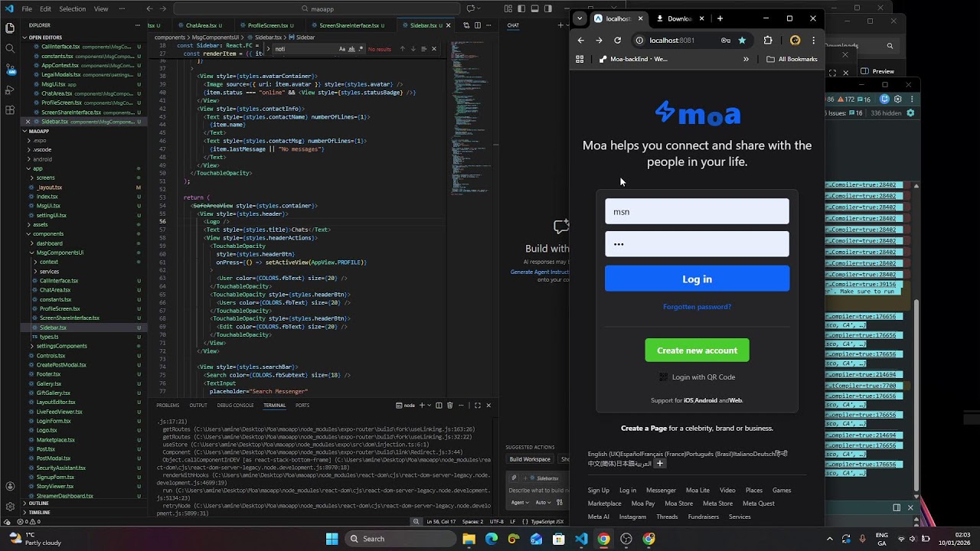Click the zoom icon in status bar
Screen dimensions: 980x551
[x=416, y=521]
